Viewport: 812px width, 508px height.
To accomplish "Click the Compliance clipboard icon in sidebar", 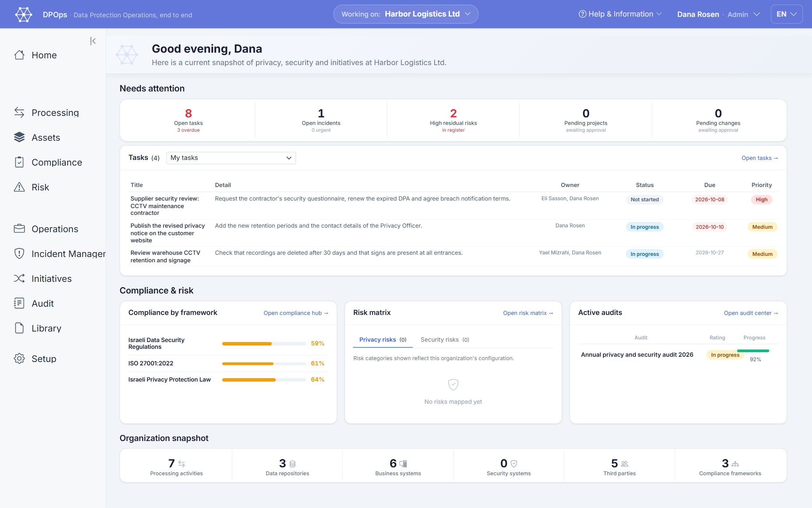I will [x=19, y=162].
